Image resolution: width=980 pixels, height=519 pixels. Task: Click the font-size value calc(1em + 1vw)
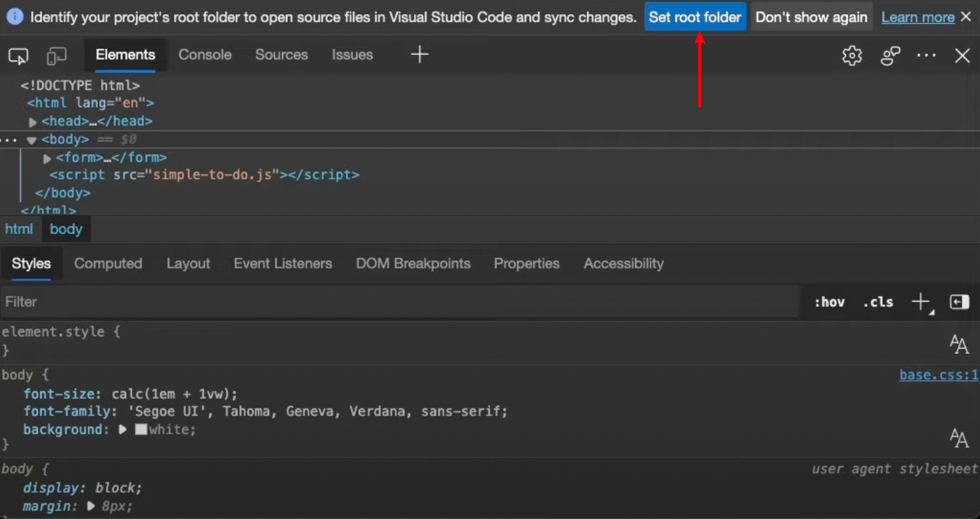(x=172, y=394)
